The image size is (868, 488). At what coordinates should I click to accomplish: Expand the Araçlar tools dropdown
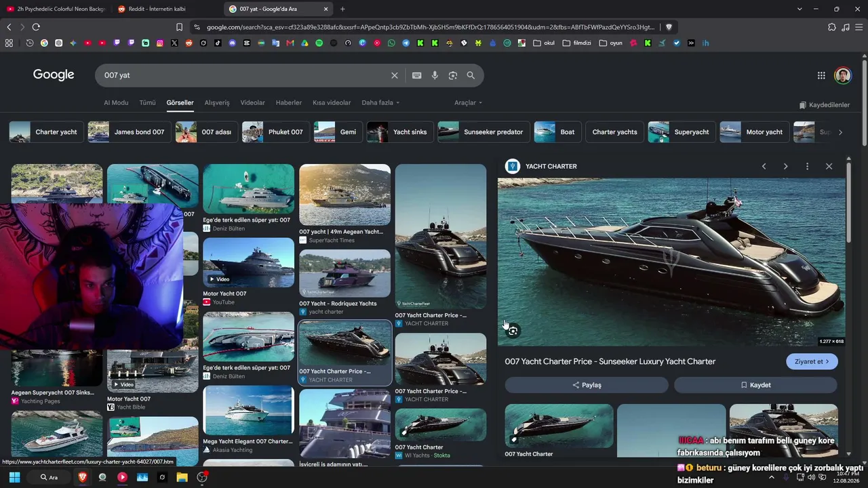click(468, 102)
